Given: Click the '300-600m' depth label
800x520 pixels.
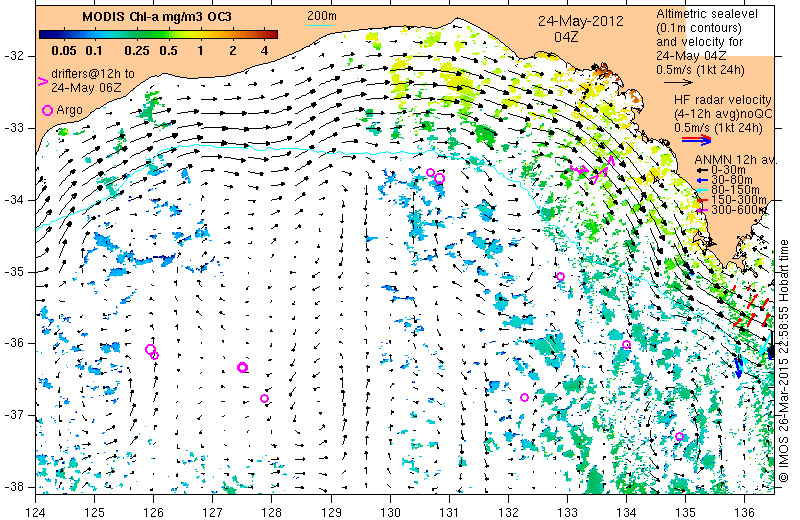Looking at the screenshot, I should pyautogui.click(x=738, y=210).
